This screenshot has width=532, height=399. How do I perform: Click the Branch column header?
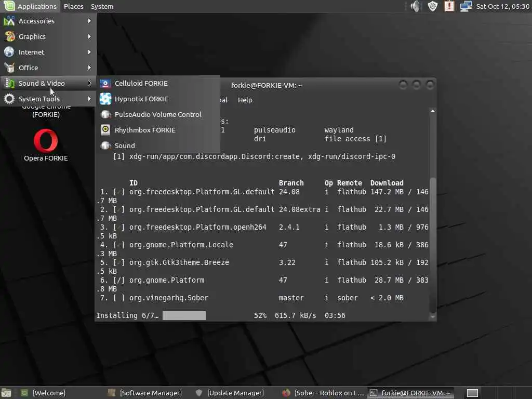pyautogui.click(x=291, y=183)
